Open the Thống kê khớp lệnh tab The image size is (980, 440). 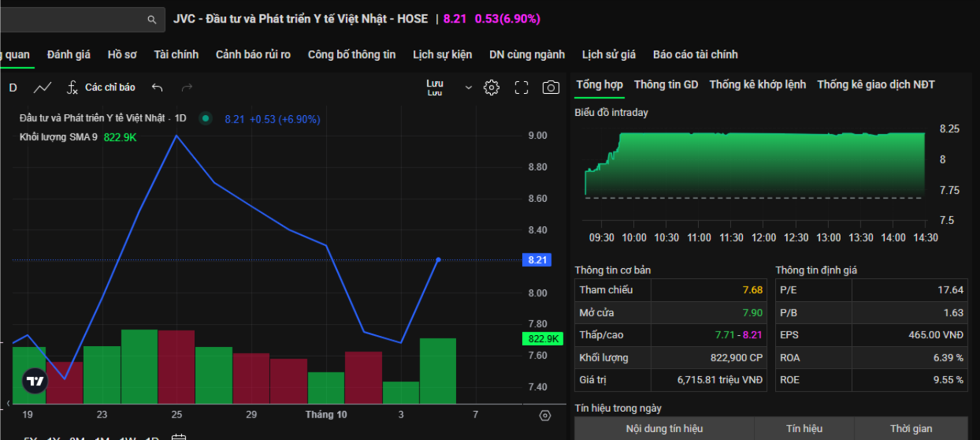757,84
